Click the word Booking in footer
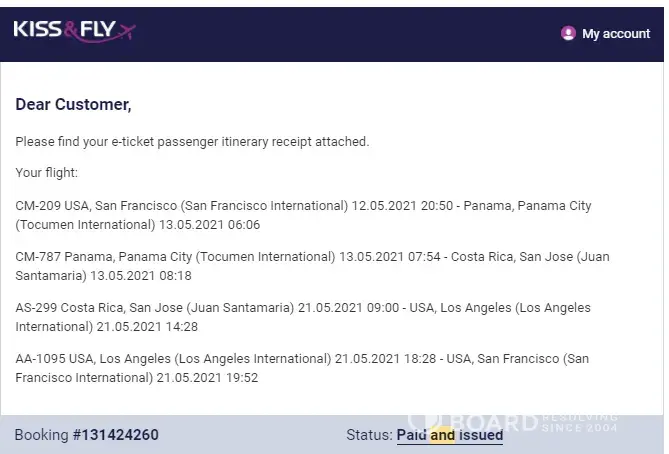Screen dimensions: 669x454 click(41, 435)
